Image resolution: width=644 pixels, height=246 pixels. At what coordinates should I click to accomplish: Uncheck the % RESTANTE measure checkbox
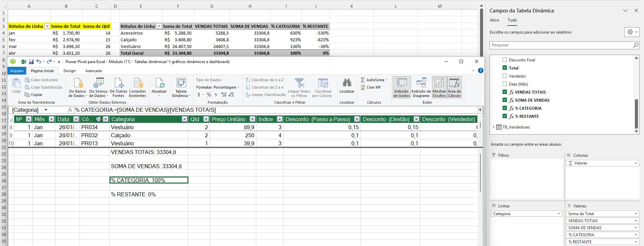pos(505,116)
